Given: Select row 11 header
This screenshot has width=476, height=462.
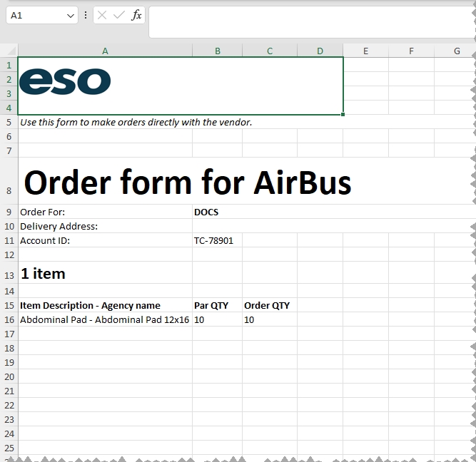Looking at the screenshot, I should (x=9, y=240).
